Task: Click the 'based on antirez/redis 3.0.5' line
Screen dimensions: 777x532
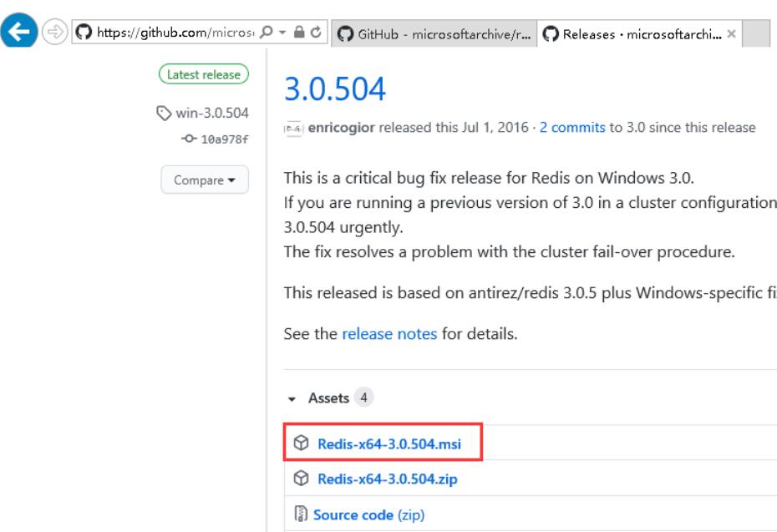Action: pyautogui.click(x=531, y=293)
